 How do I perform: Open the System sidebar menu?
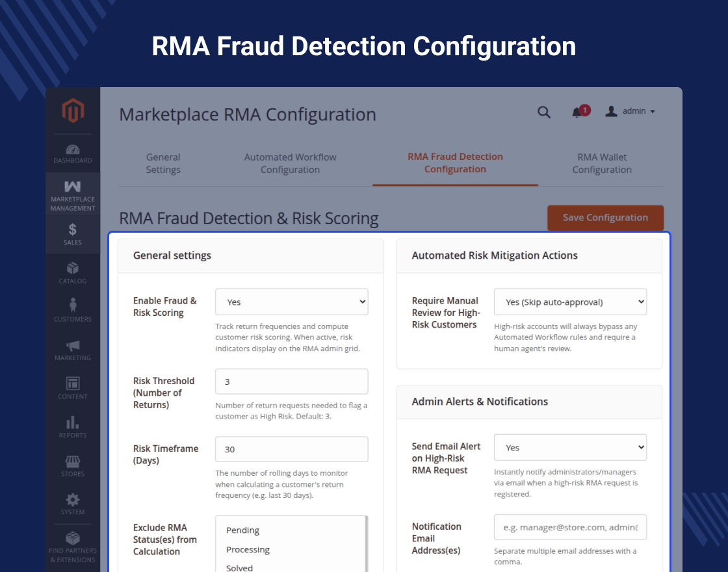[73, 504]
